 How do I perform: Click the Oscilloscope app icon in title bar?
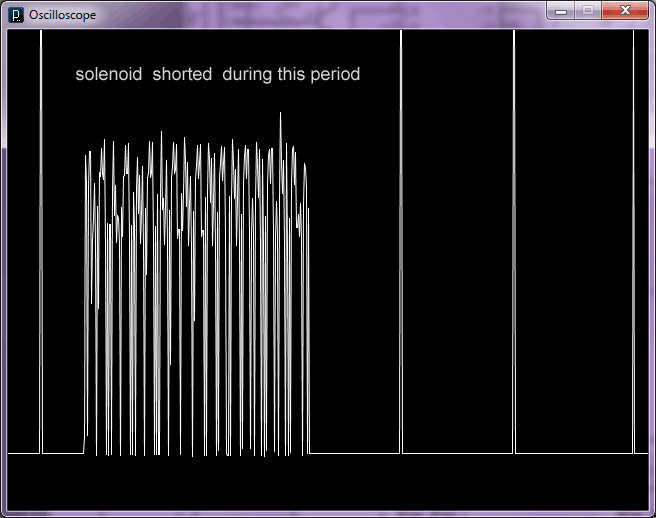tap(16, 15)
